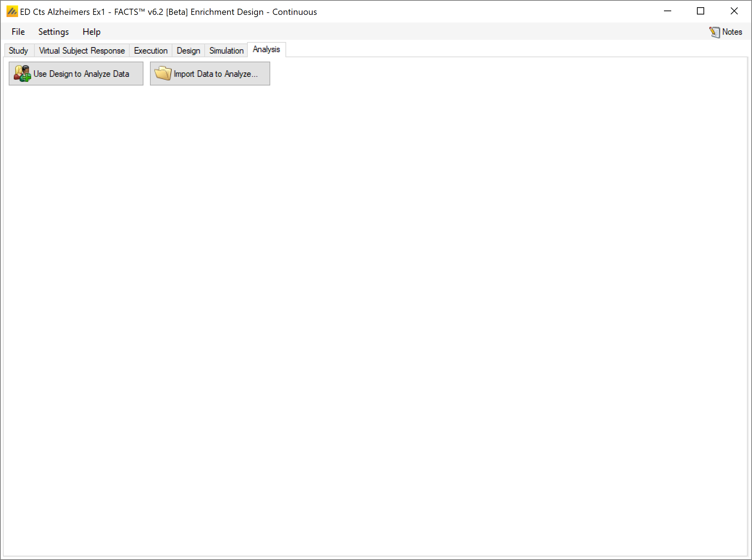Switch to the Study tab
752x560 pixels.
point(18,50)
